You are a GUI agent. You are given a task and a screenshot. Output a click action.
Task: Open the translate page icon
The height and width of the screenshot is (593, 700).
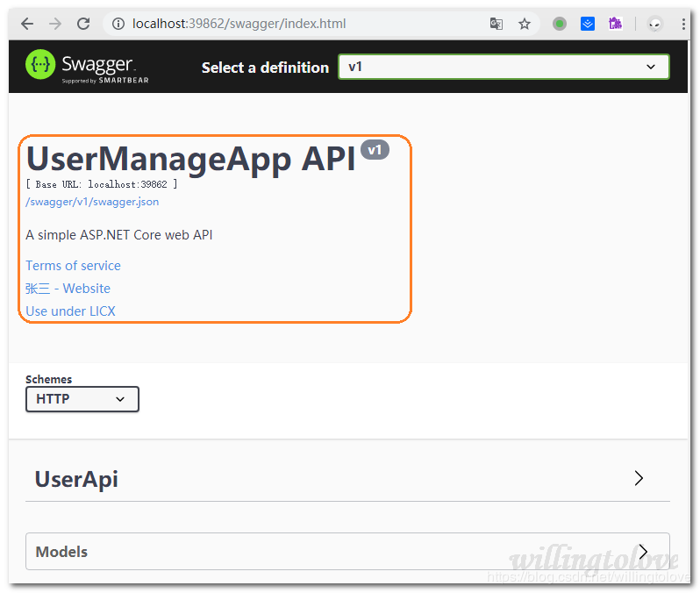coord(496,24)
